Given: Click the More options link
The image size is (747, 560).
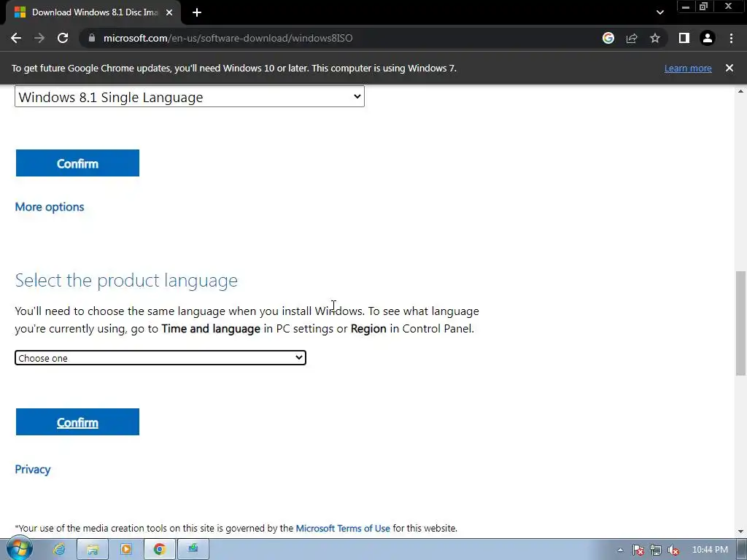Looking at the screenshot, I should coord(50,206).
